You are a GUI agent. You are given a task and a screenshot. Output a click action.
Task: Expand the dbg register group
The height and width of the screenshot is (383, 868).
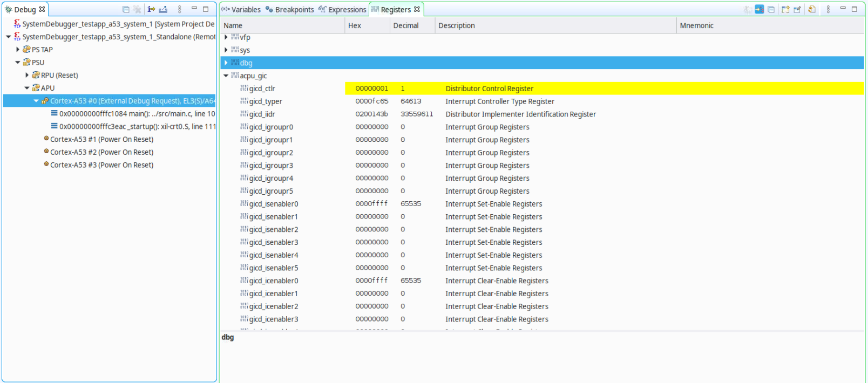tap(226, 63)
